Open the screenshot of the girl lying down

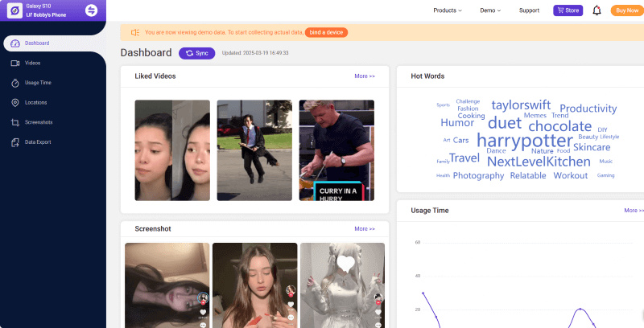167,285
